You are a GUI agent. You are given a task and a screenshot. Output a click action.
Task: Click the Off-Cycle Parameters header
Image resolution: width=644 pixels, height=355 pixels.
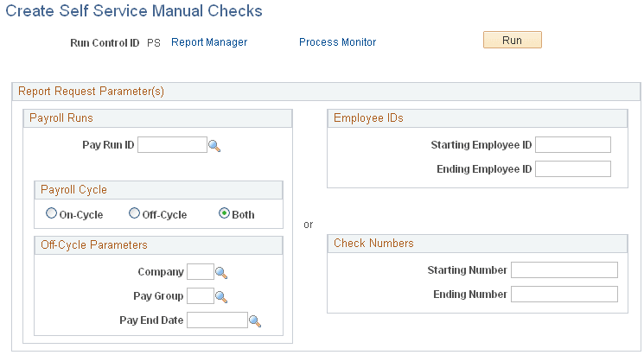click(158, 245)
